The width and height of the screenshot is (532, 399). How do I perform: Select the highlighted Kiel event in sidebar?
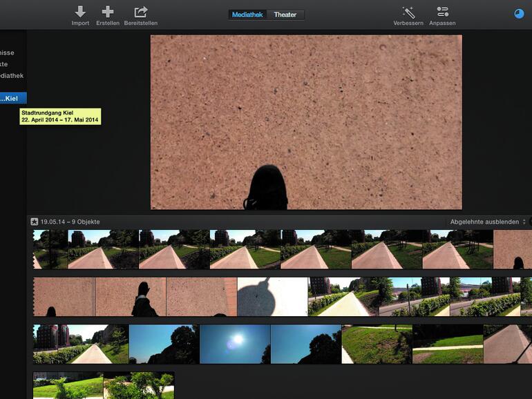click(x=12, y=98)
